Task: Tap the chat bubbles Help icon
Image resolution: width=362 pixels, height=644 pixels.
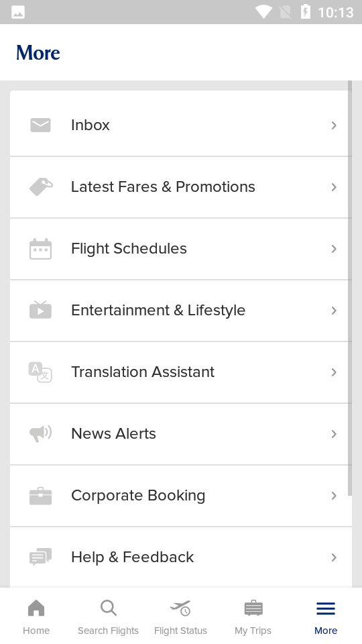Action: coord(41,557)
